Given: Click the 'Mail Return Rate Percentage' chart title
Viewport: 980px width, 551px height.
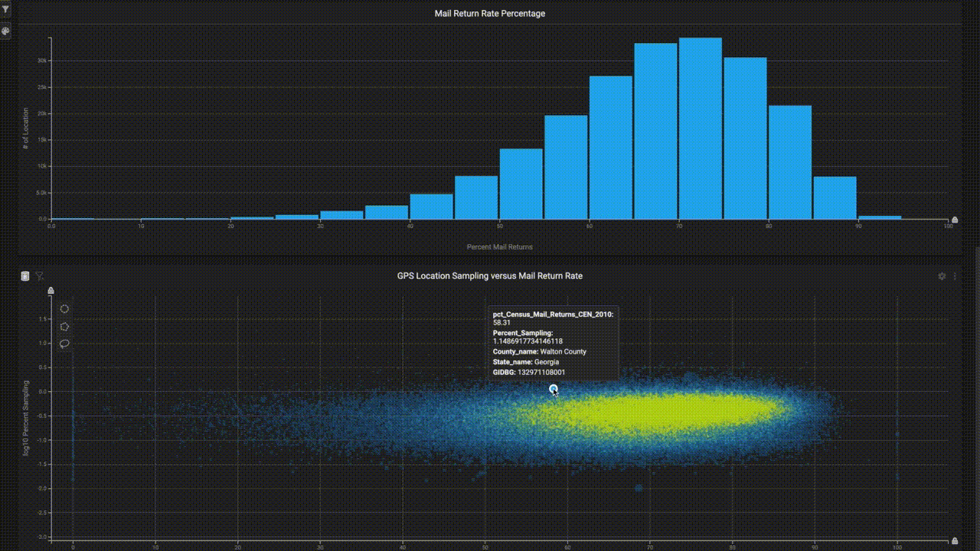Looking at the screenshot, I should coord(490,14).
